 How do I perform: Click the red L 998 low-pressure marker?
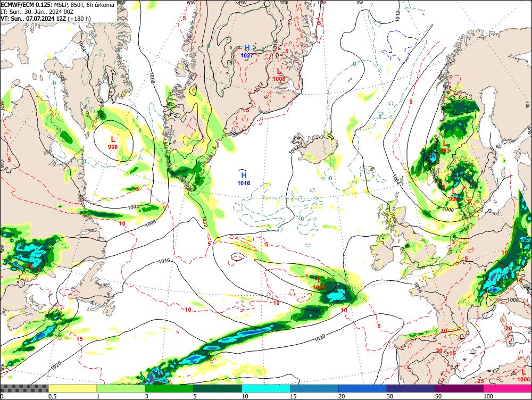(113, 143)
